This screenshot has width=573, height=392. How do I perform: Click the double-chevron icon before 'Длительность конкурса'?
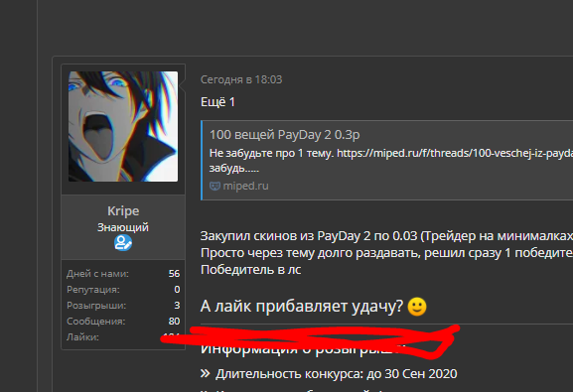[x=205, y=373]
